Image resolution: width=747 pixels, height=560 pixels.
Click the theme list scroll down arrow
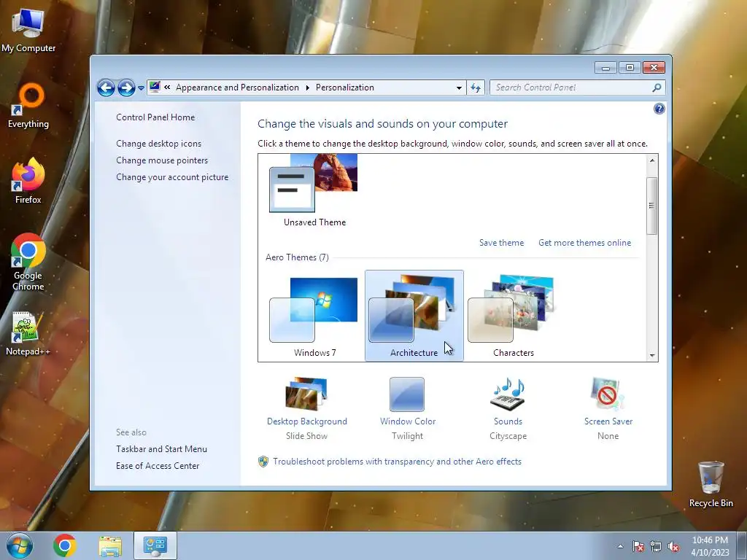click(x=652, y=355)
